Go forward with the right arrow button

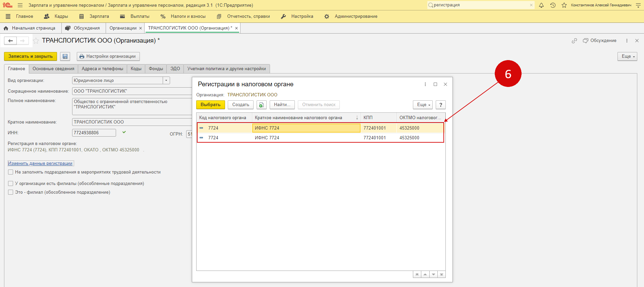pos(22,41)
